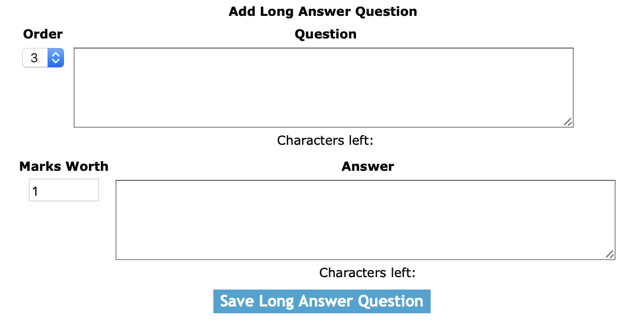
Task: Place cursor on the 1 in Marks Worth
Action: tap(35, 191)
